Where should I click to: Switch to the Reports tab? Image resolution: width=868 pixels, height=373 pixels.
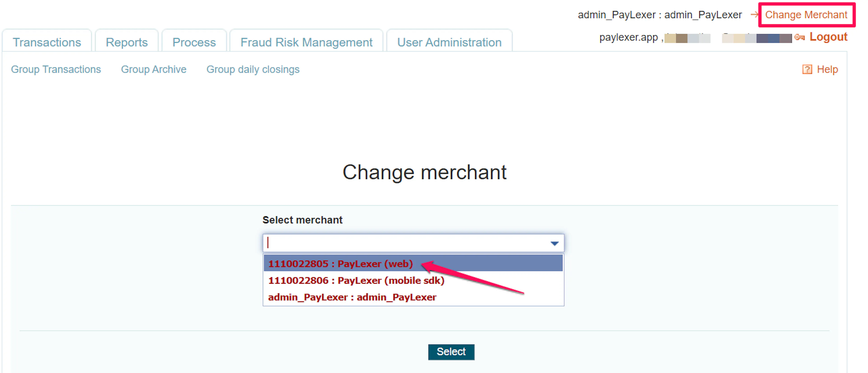point(127,42)
